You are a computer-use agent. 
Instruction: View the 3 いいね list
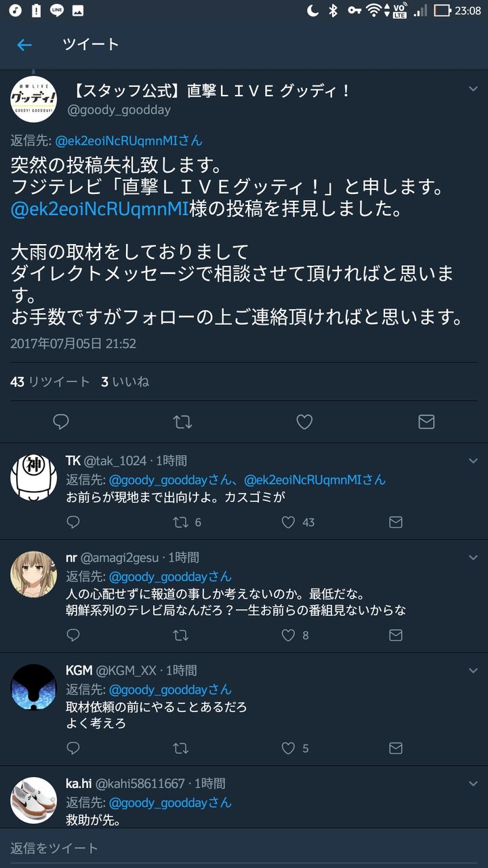click(x=125, y=382)
